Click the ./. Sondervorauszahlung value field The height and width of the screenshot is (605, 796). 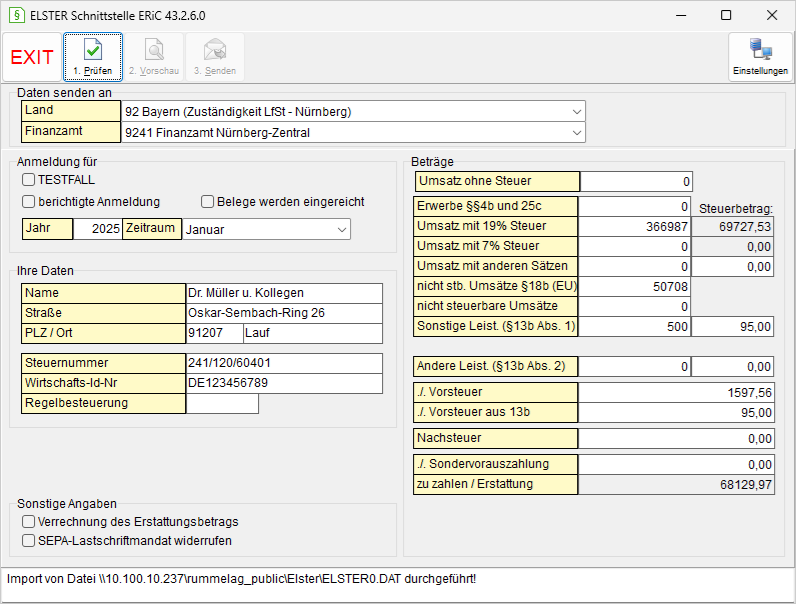[x=676, y=464]
